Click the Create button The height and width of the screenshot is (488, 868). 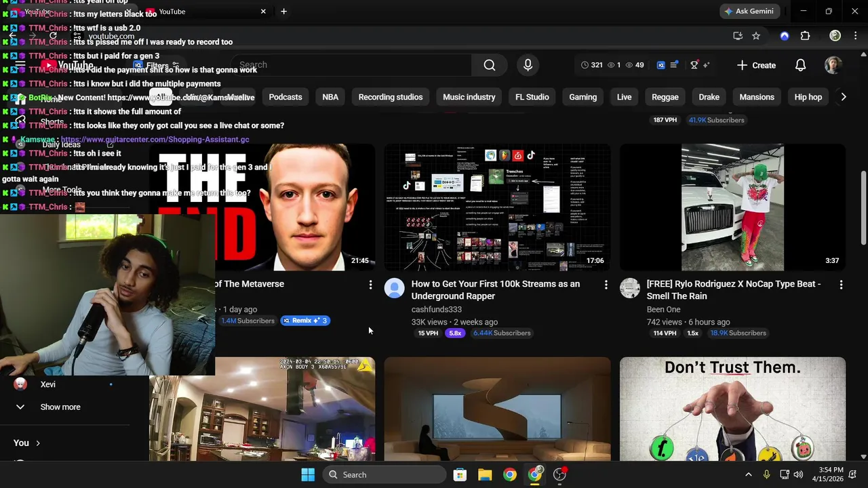click(756, 65)
